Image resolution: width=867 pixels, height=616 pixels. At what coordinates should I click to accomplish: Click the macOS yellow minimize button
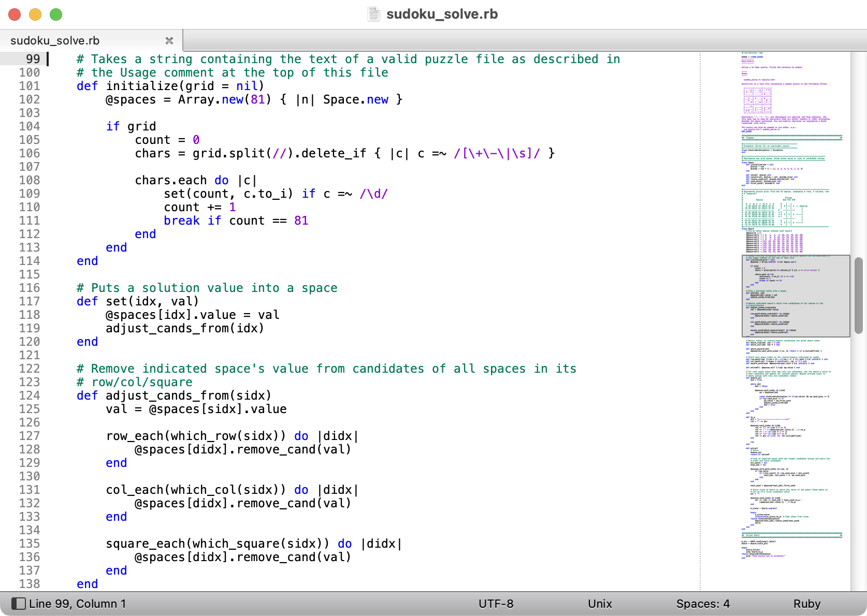pyautogui.click(x=35, y=14)
